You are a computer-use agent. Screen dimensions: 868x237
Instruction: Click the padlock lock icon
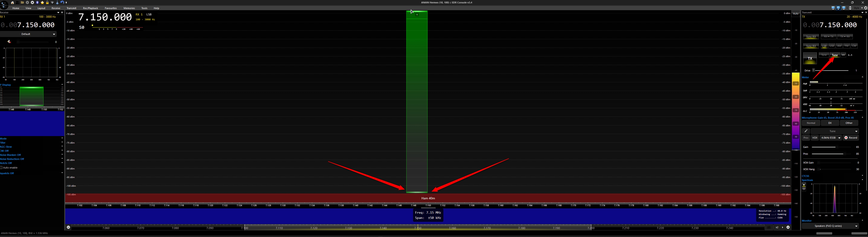point(48,3)
